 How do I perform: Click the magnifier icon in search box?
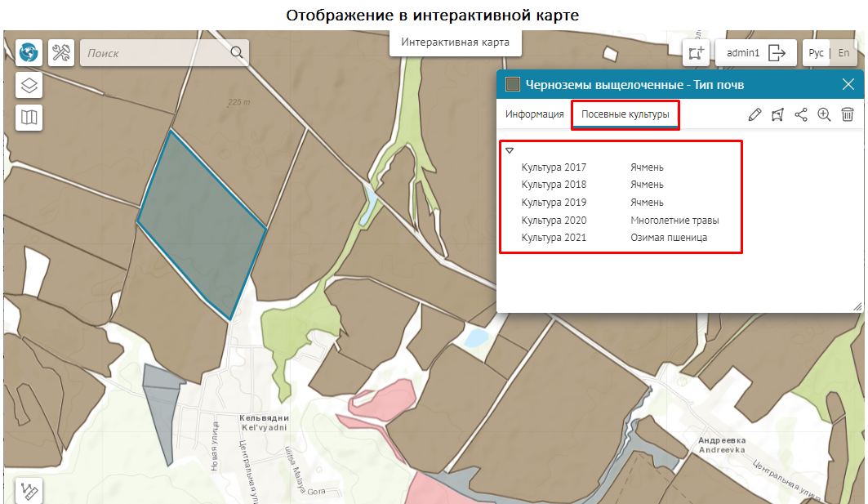(237, 53)
